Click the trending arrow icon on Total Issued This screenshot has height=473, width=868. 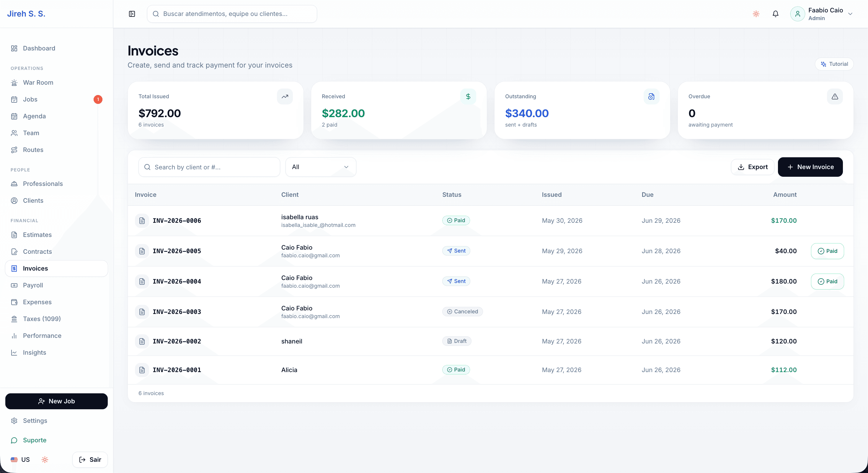(285, 96)
